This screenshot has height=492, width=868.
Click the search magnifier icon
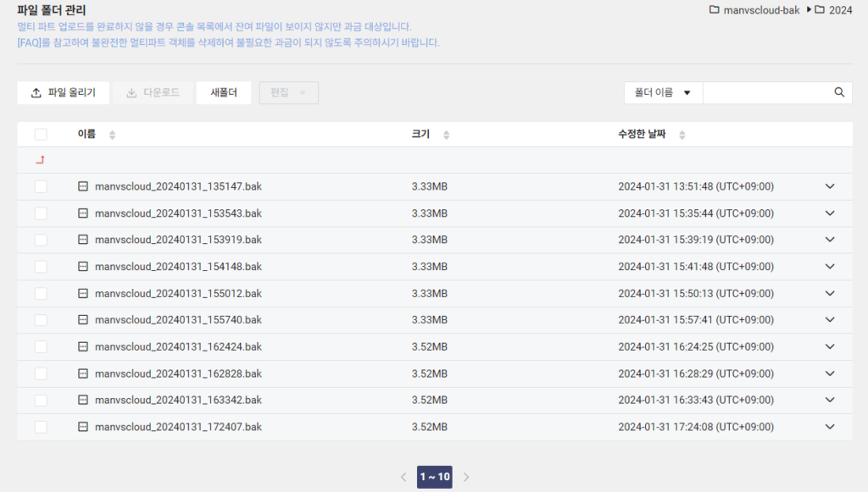(x=839, y=92)
